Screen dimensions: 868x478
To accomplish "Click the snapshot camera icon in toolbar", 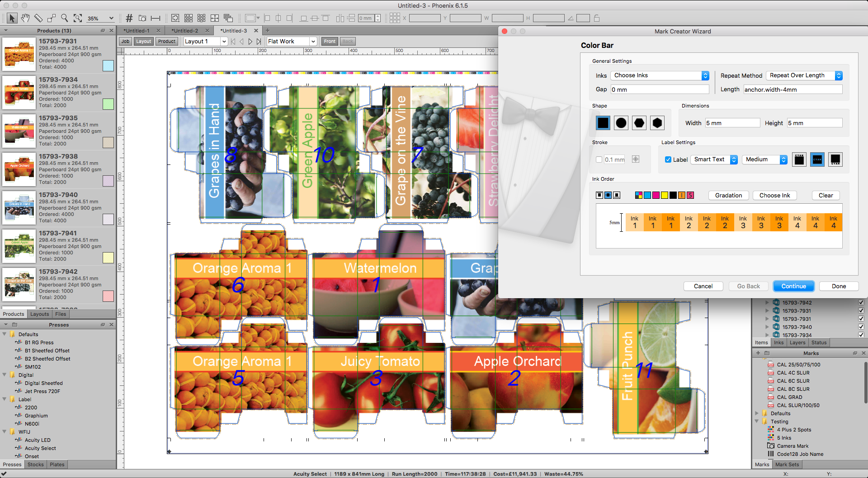I will click(142, 18).
